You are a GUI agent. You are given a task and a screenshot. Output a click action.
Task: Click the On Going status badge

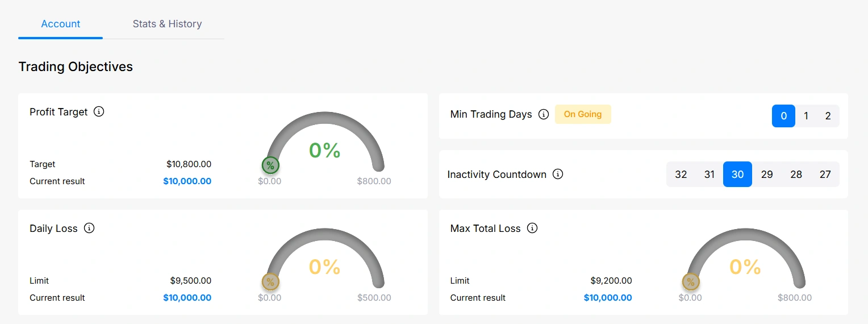(582, 114)
